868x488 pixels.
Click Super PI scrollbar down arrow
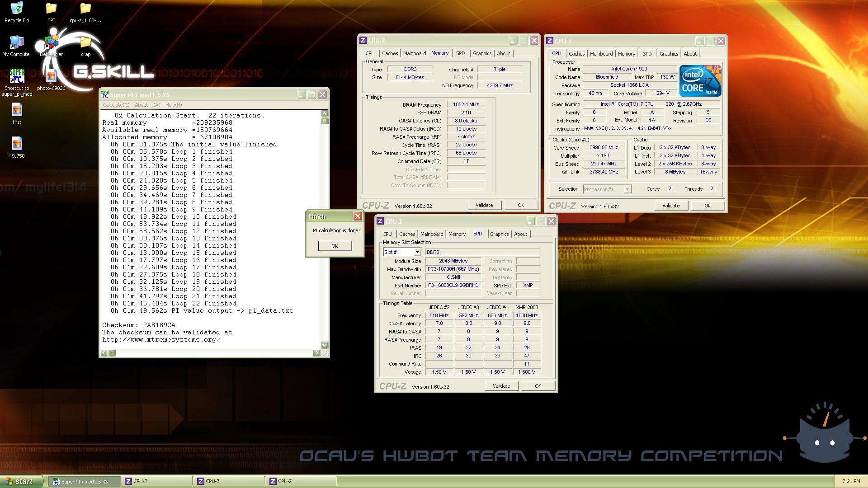[324, 345]
